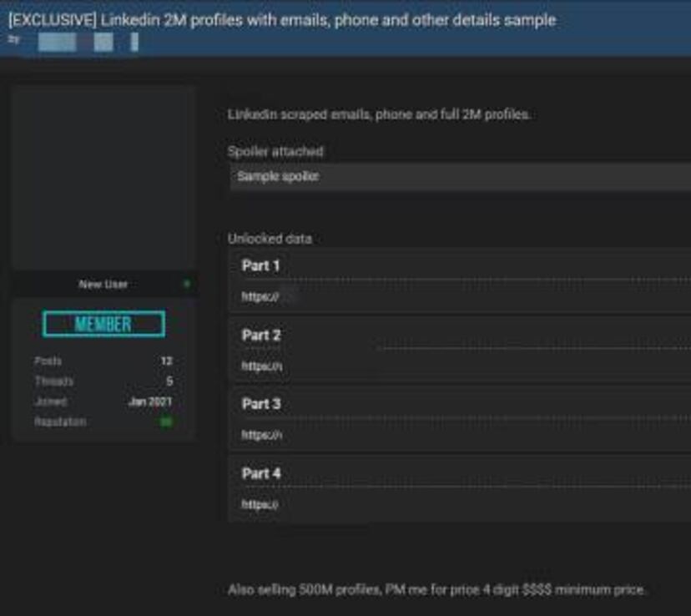This screenshot has height=616, width=691.
Task: Click the "Spoiler attached" label
Action: (275, 152)
